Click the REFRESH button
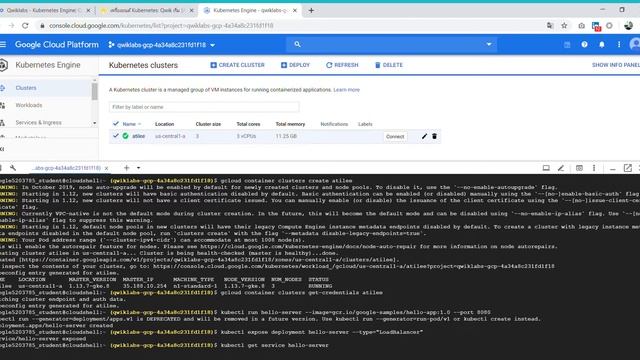Viewport: 640px width, 360px height. 342,65
